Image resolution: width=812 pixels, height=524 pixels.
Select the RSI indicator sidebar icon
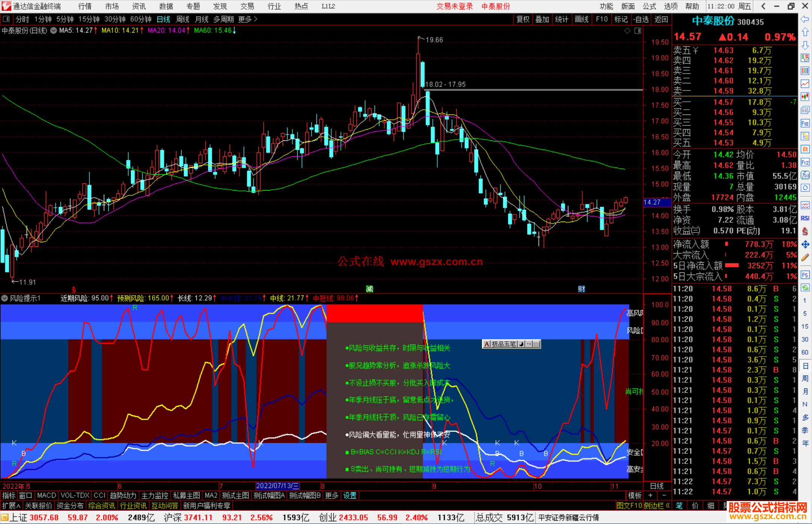tap(805, 218)
